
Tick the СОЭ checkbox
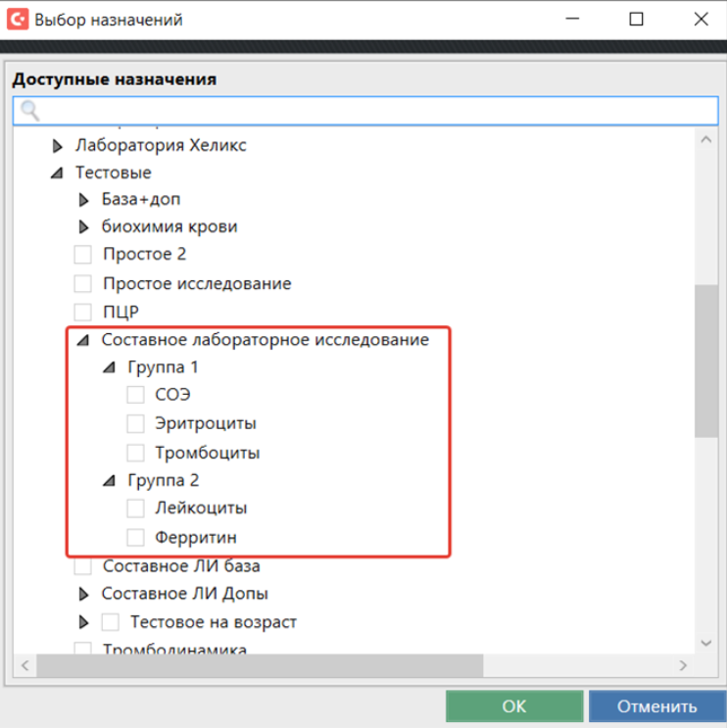[x=136, y=396]
